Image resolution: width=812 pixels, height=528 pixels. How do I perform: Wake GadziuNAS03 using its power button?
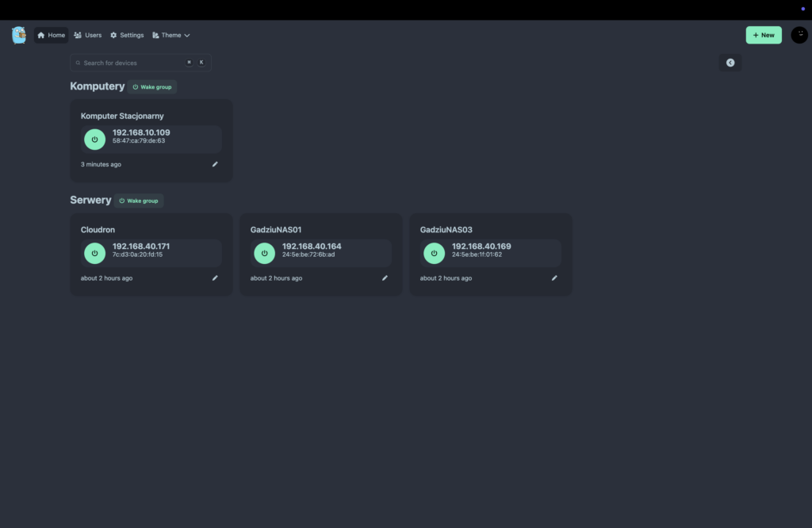click(434, 253)
